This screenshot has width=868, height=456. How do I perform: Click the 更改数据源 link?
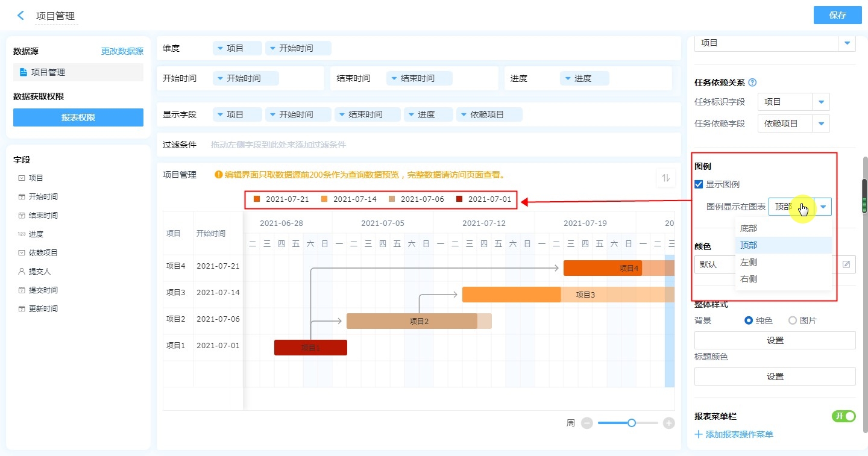[122, 52]
